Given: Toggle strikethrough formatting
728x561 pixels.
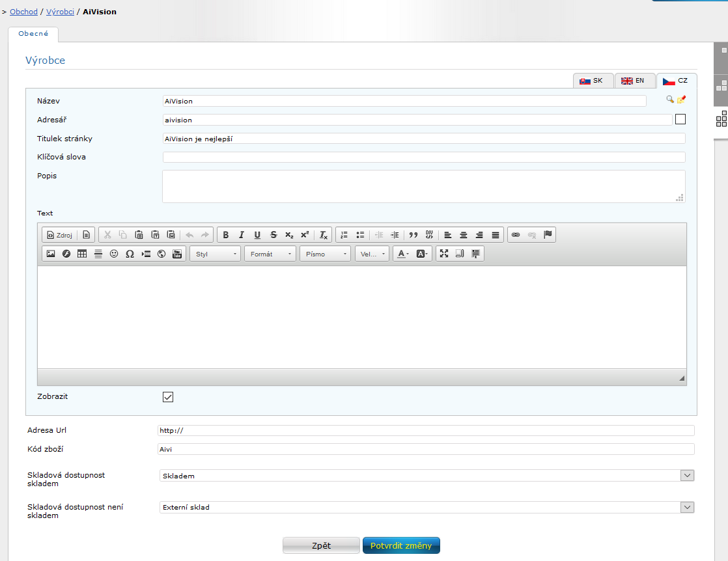Looking at the screenshot, I should 273,235.
